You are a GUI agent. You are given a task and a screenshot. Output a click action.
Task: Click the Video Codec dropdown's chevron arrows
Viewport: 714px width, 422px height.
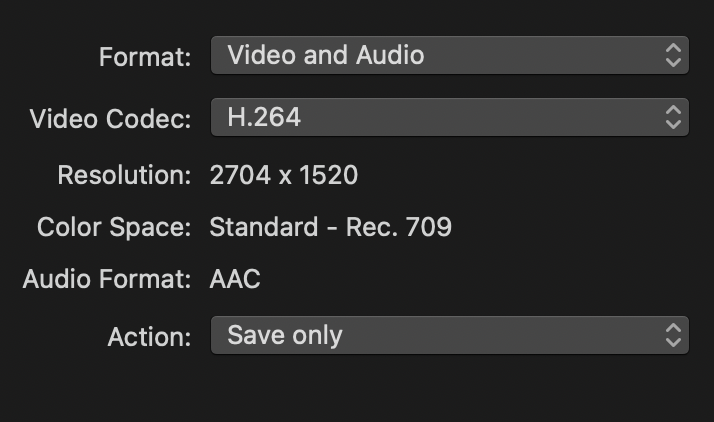click(x=673, y=118)
